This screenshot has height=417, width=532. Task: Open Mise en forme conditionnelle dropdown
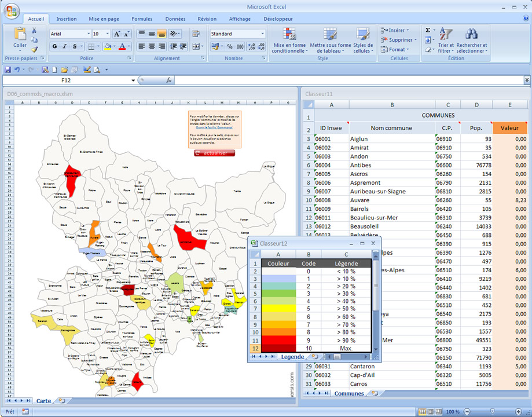coord(289,41)
